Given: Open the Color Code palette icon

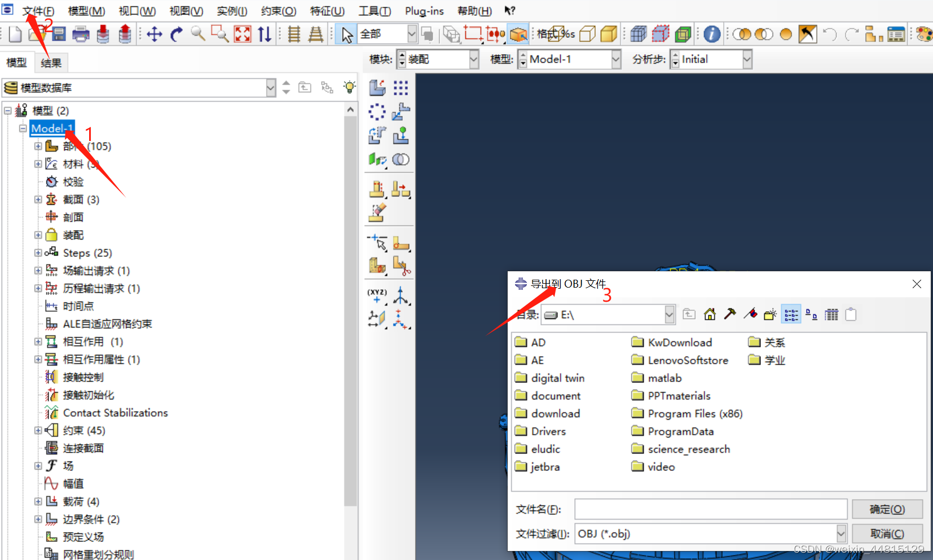Looking at the screenshot, I should (x=923, y=34).
